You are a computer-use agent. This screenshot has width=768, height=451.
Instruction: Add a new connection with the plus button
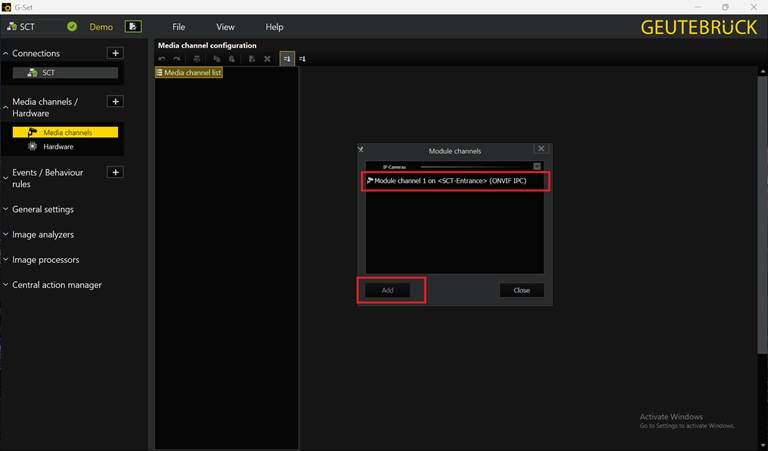tap(115, 53)
